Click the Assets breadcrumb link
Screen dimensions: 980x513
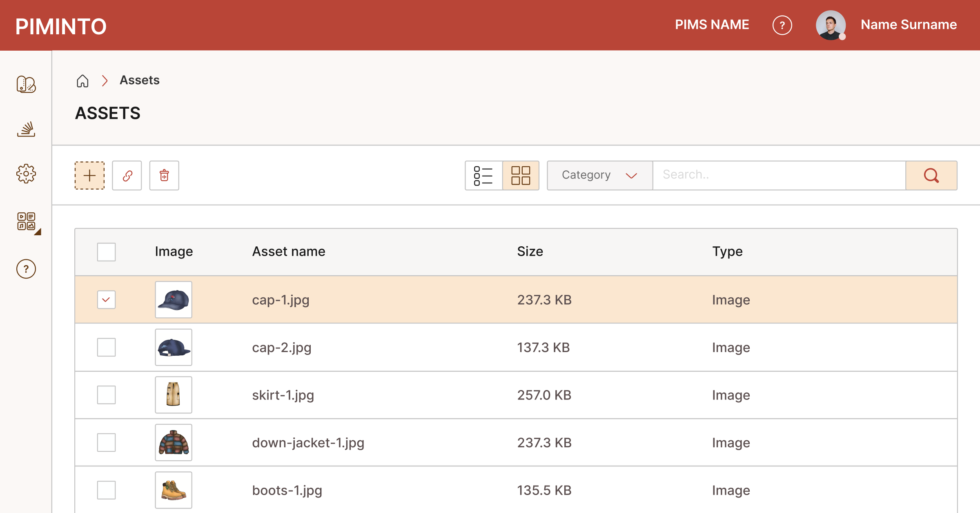click(x=139, y=80)
